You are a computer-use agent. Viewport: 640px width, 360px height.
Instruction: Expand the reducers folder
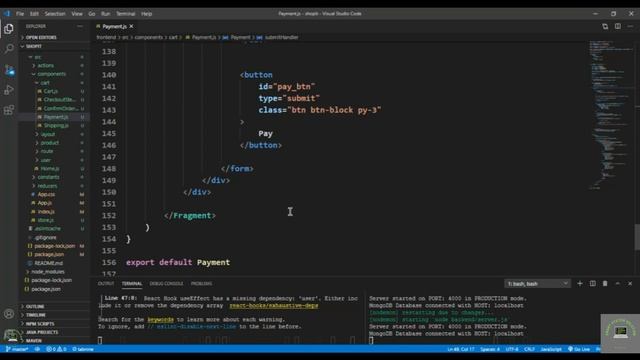47,186
